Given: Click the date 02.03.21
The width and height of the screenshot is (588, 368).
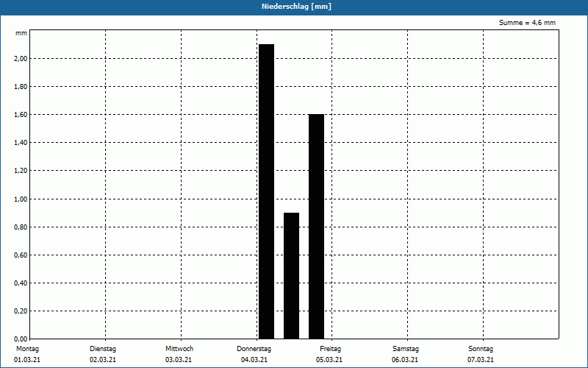Looking at the screenshot, I should (x=103, y=360).
